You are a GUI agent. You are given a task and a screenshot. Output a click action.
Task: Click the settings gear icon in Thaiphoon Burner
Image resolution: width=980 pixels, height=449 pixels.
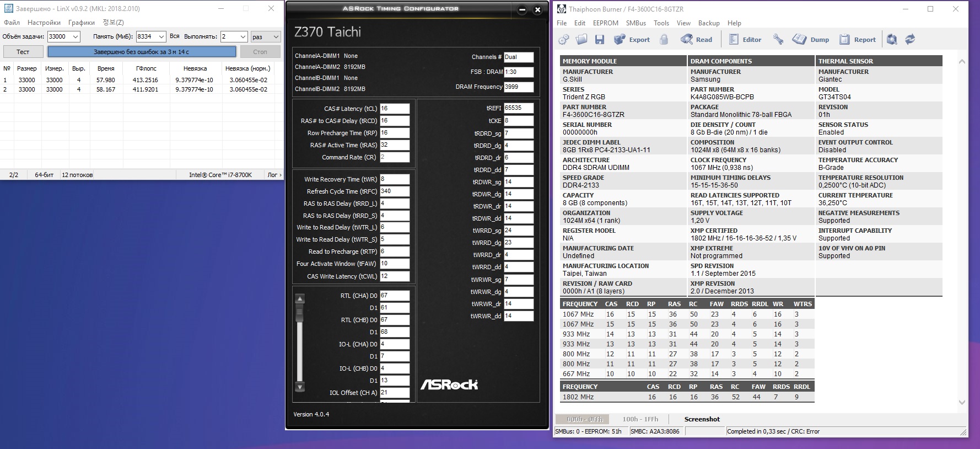tap(564, 39)
